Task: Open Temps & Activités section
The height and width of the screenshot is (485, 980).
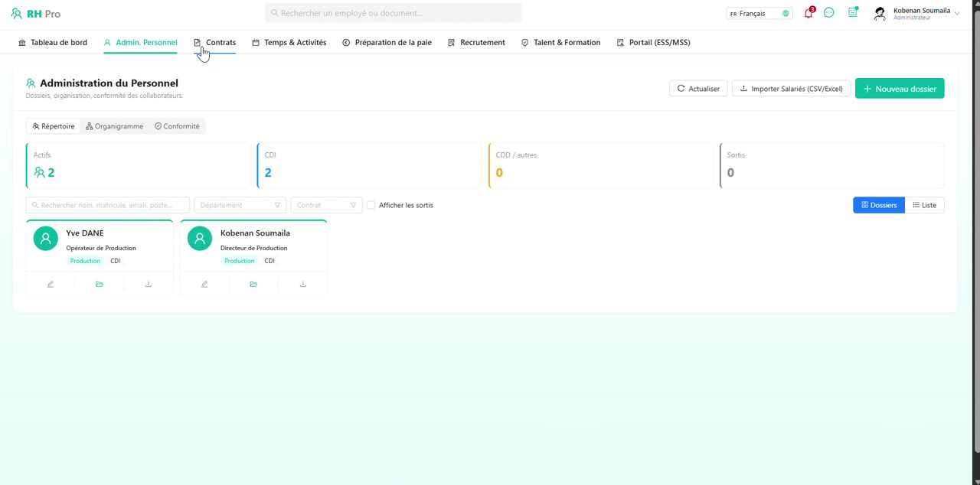Action: [x=289, y=43]
